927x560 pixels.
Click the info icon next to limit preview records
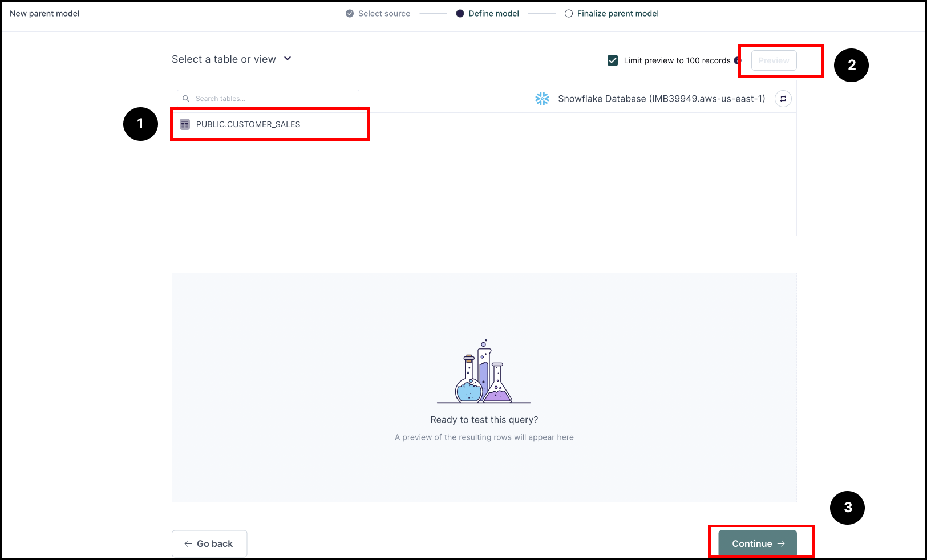pos(736,60)
